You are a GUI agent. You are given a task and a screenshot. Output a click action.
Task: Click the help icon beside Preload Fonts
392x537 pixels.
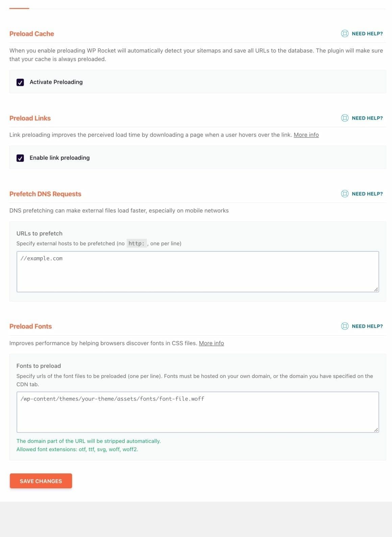pos(345,326)
